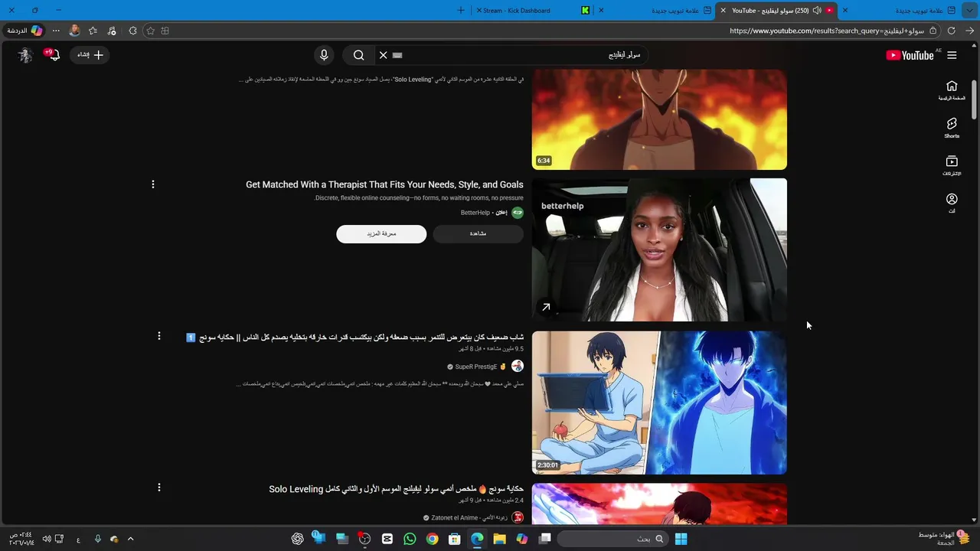View site information lock icon
This screenshot has width=980, height=551.
932,31
